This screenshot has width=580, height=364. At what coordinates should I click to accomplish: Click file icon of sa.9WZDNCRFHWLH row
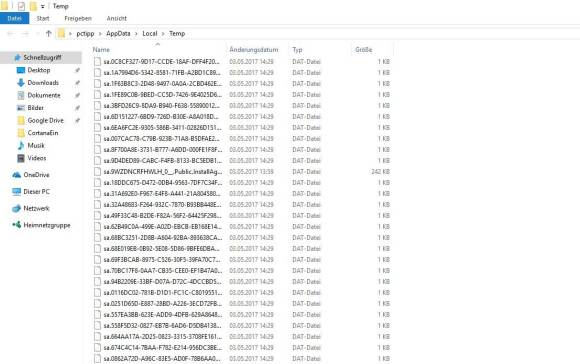pos(97,172)
